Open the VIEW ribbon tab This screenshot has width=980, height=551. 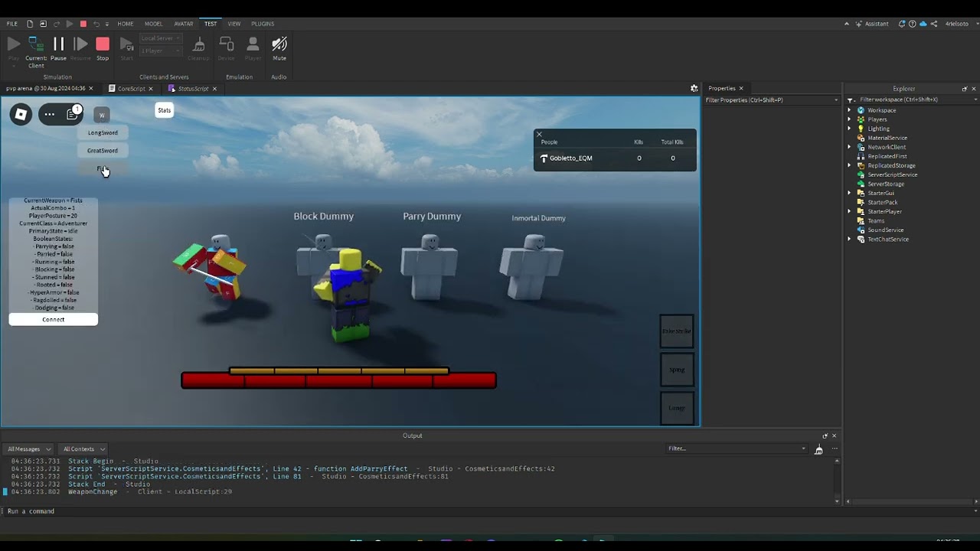click(234, 24)
